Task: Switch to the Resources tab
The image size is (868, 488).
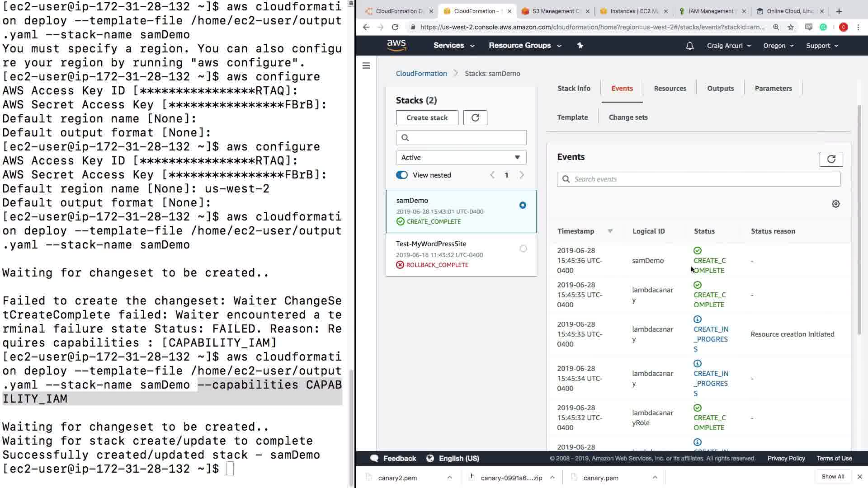Action: pyautogui.click(x=670, y=89)
